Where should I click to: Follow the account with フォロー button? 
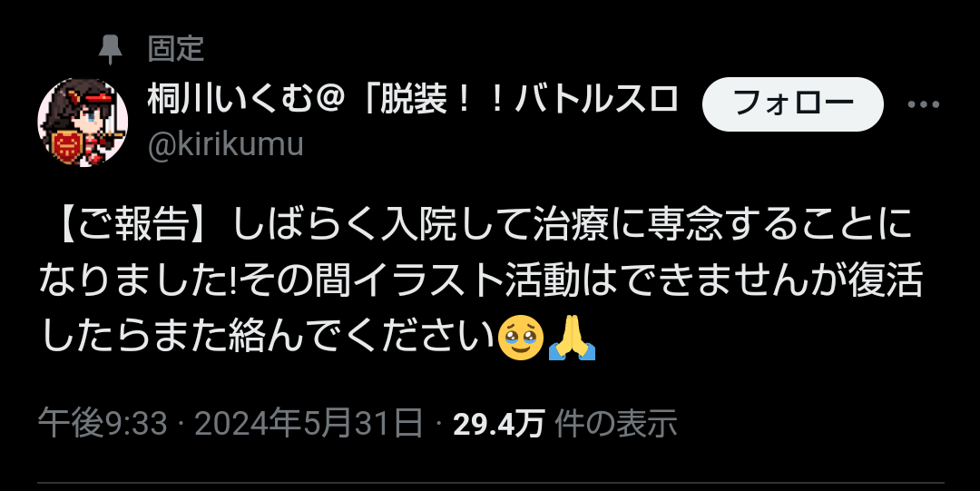point(792,103)
